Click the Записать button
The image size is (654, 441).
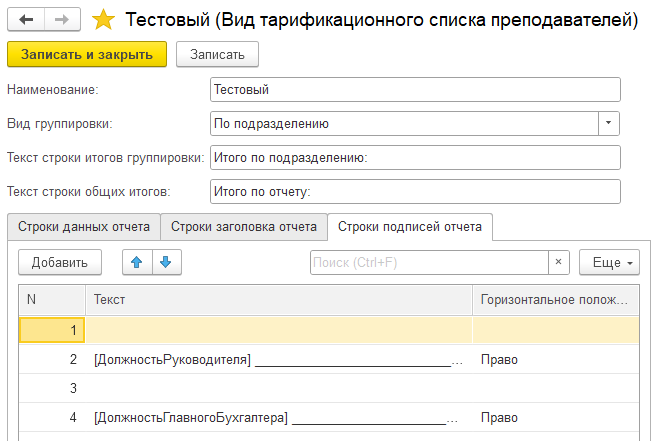pos(217,54)
